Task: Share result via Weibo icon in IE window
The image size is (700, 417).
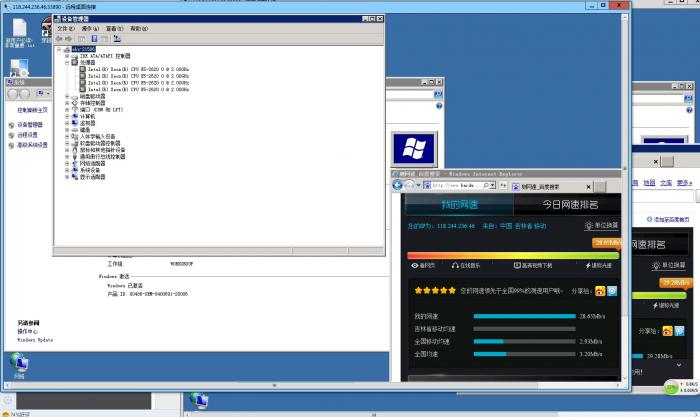Action: pos(600,291)
